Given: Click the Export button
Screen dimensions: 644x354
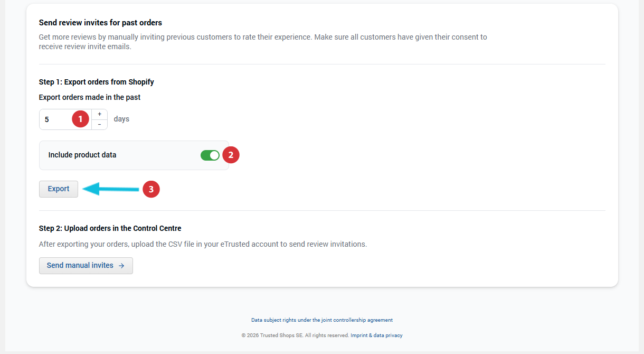Looking at the screenshot, I should [59, 189].
